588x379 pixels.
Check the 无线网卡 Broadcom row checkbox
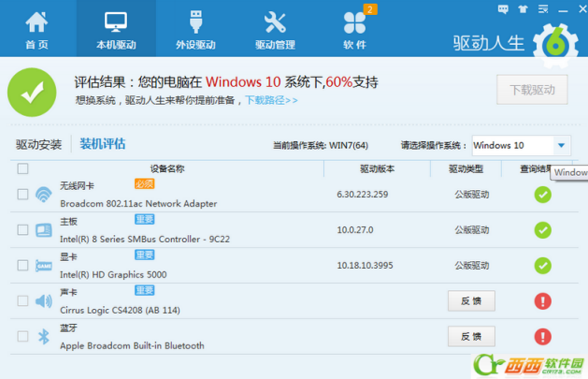click(x=22, y=195)
